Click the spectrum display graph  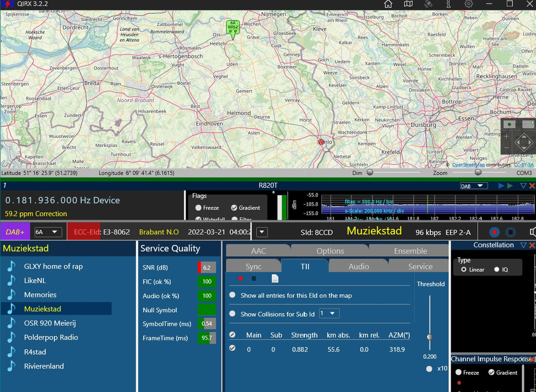point(428,204)
